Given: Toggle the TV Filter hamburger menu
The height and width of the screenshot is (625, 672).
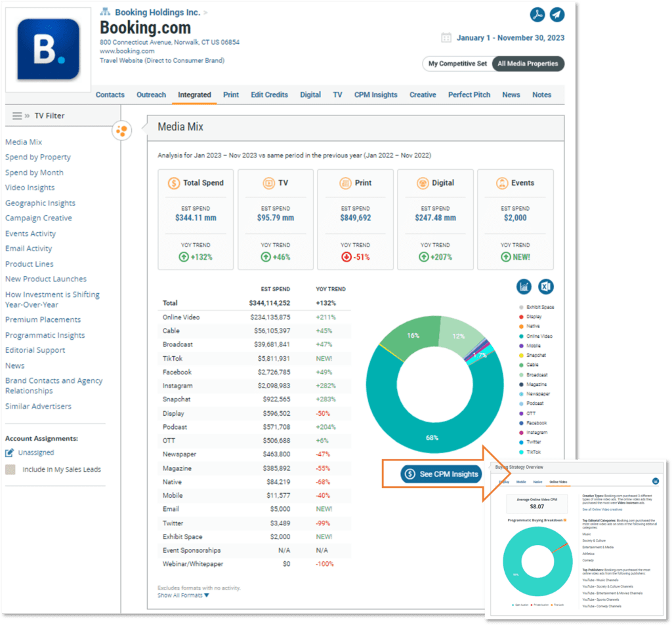Looking at the screenshot, I should pos(17,115).
